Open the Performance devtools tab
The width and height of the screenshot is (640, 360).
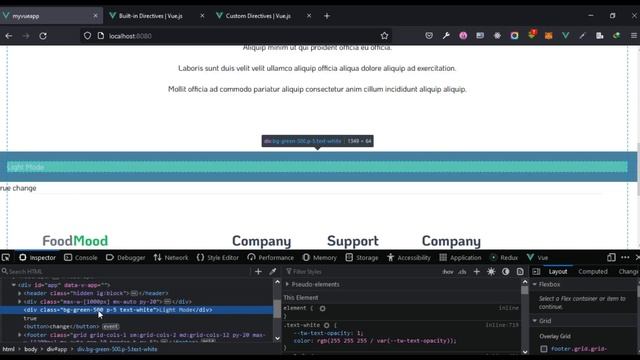tap(270, 258)
